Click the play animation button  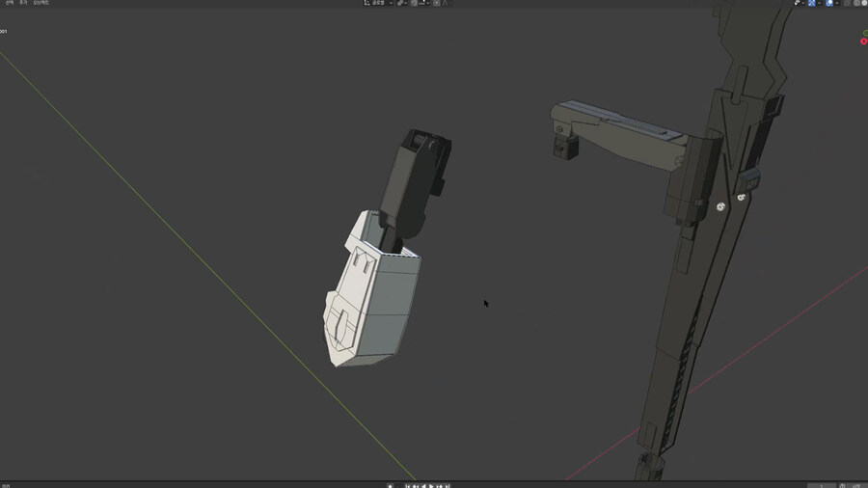[x=431, y=485]
